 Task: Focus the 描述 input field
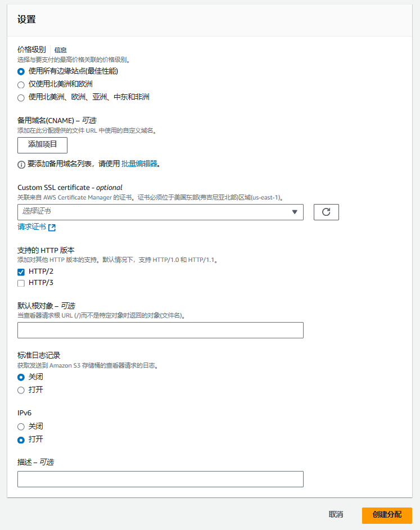160,479
